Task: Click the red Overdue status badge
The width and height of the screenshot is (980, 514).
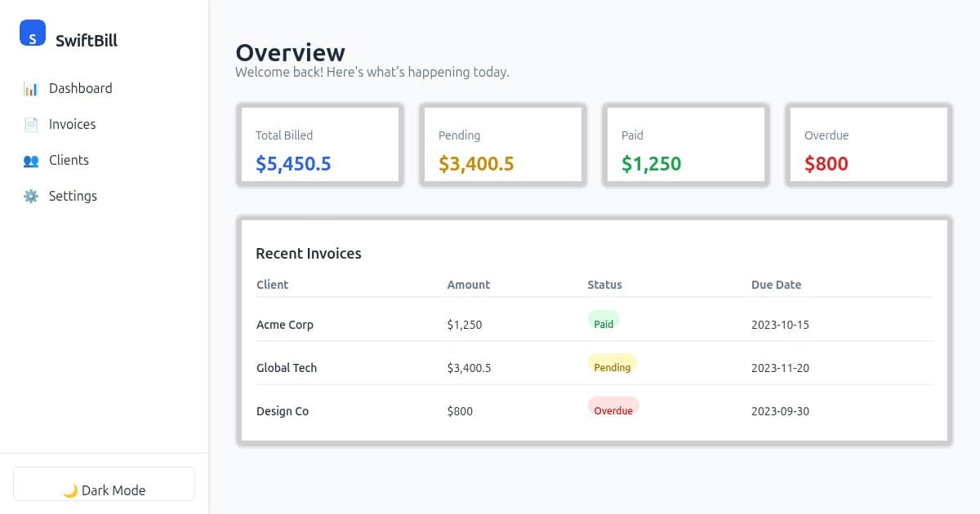Action: point(613,407)
